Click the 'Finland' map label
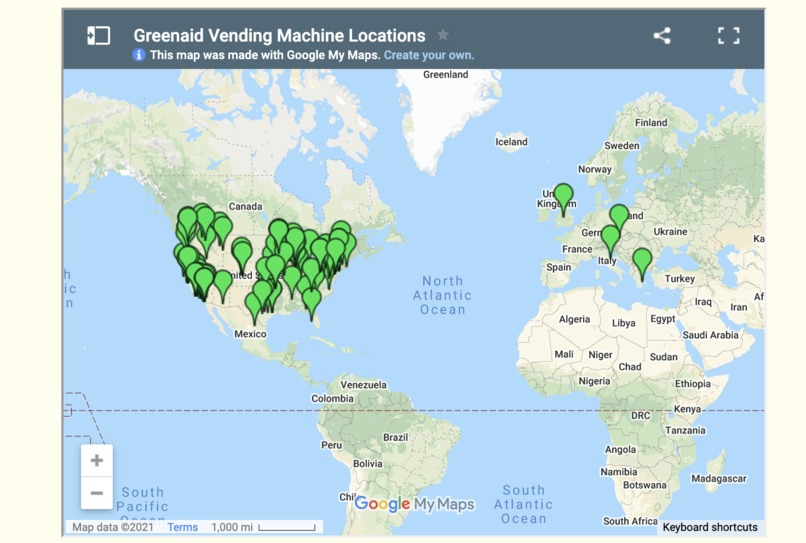This screenshot has width=806, height=543. [651, 123]
